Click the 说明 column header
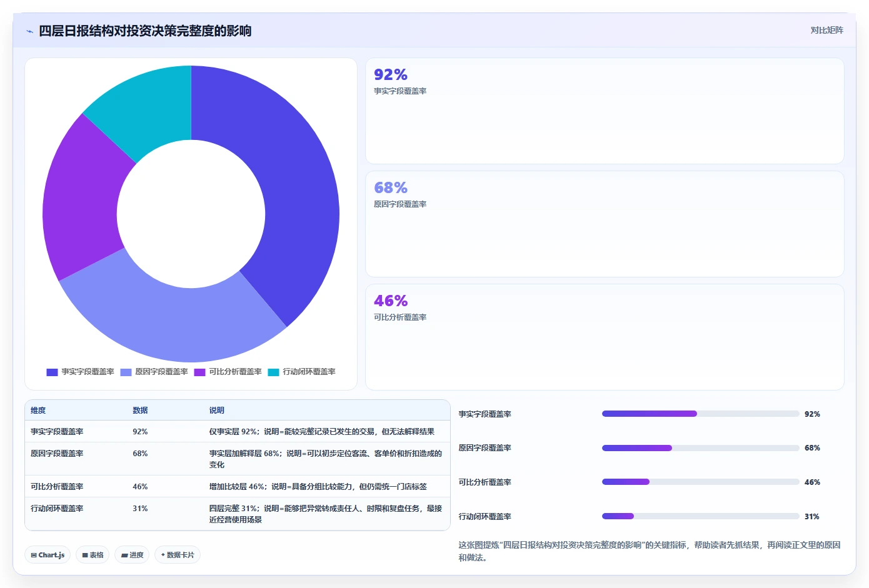Screen dimensions: 869x588 [x=216, y=411]
